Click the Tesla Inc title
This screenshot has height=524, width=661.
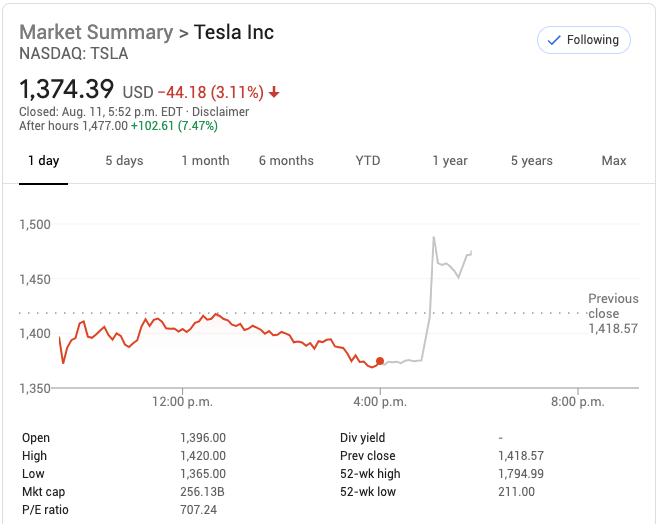tap(234, 32)
